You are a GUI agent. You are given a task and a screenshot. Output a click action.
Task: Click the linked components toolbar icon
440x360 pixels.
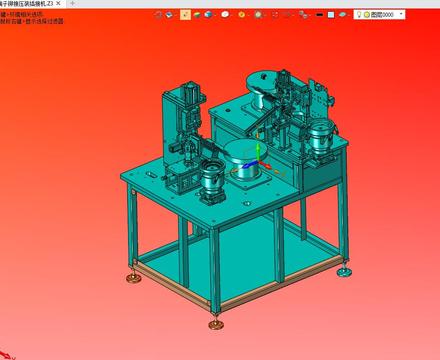point(303,15)
